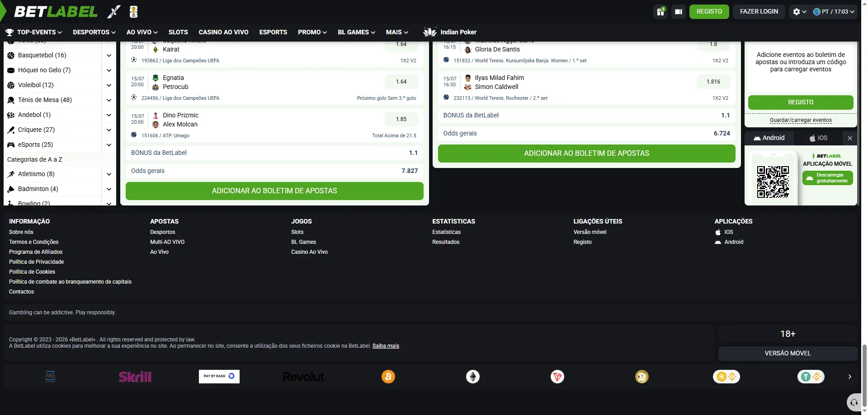Switch to the iOS app tab

818,138
